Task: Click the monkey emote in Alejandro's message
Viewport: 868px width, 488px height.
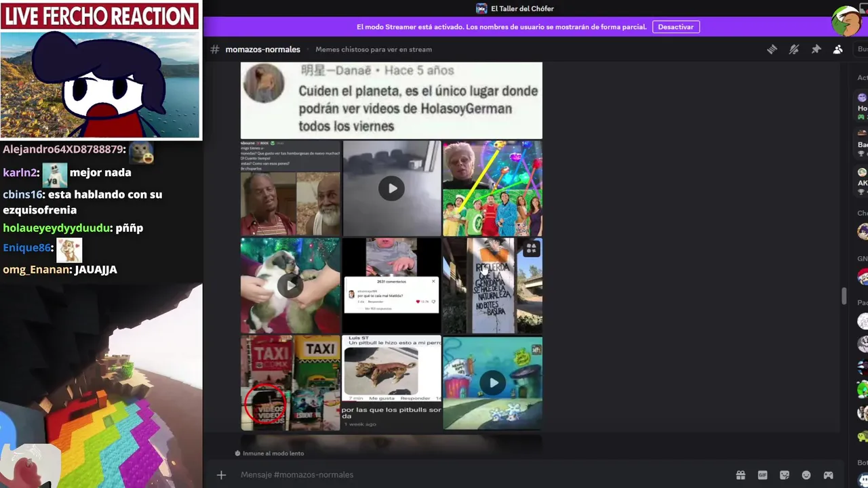Action: pyautogui.click(x=142, y=153)
